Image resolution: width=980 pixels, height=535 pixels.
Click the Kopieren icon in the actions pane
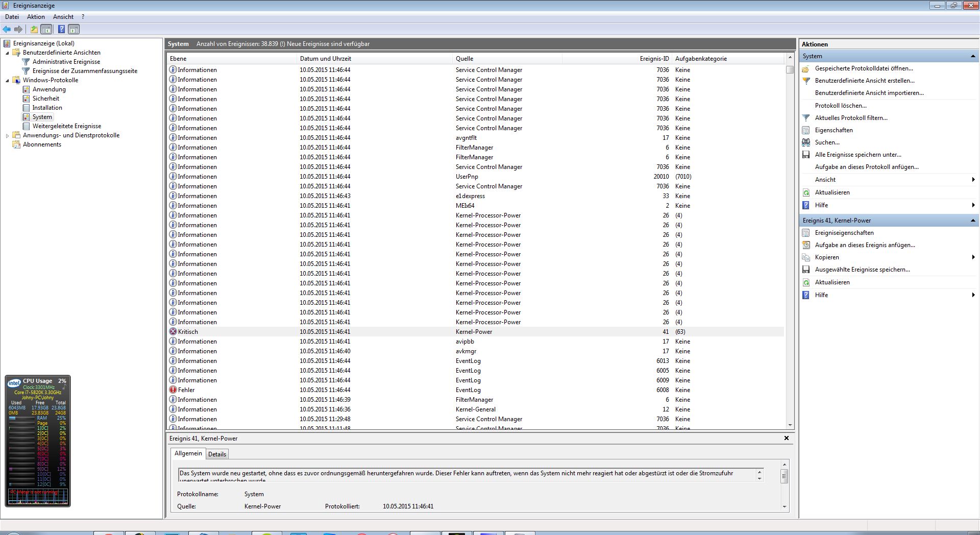806,257
